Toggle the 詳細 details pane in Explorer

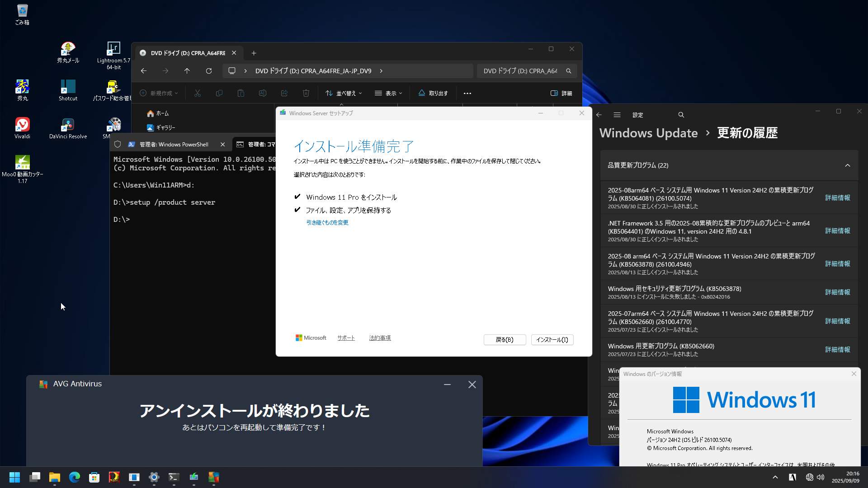click(561, 93)
